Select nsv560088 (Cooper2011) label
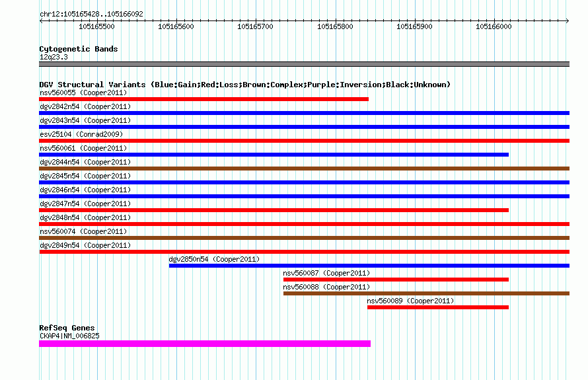The image size is (588, 380). [326, 287]
